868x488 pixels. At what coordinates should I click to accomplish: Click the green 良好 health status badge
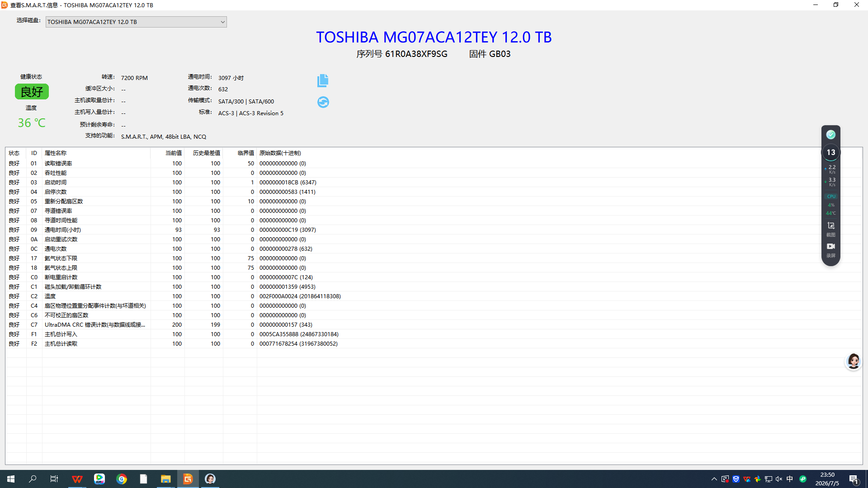pyautogui.click(x=32, y=92)
